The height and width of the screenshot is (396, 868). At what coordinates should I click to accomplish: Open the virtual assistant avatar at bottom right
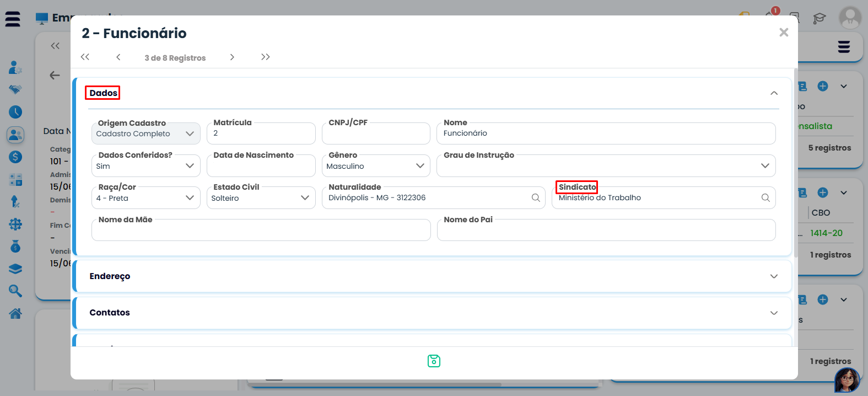click(847, 380)
